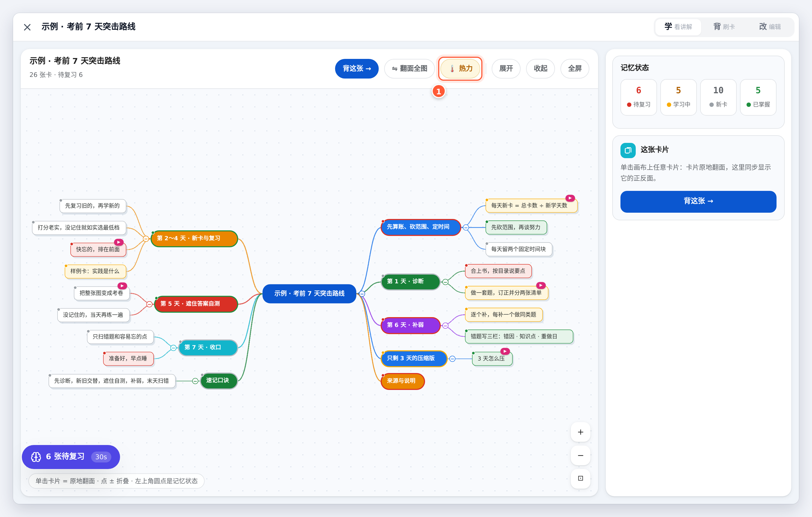This screenshot has width=812, height=517.
Task: Collapse the 第 2~4 天 branch node
Action: [146, 239]
